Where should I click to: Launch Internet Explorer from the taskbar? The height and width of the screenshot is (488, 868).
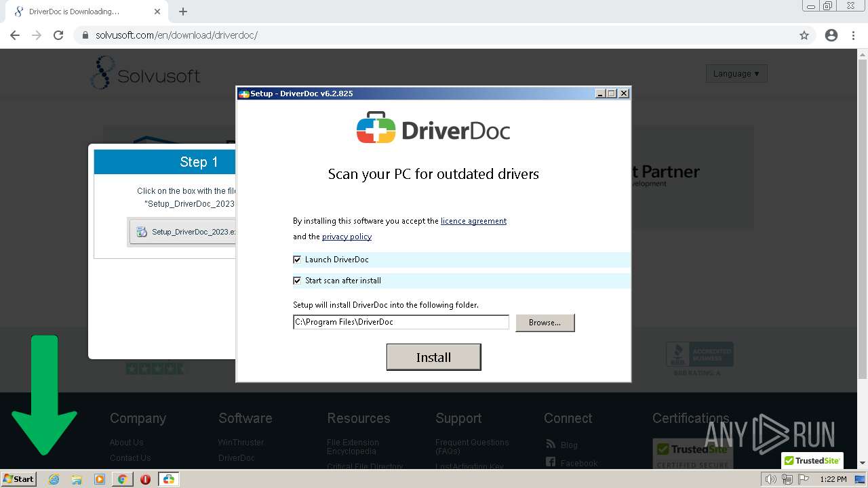(x=54, y=479)
